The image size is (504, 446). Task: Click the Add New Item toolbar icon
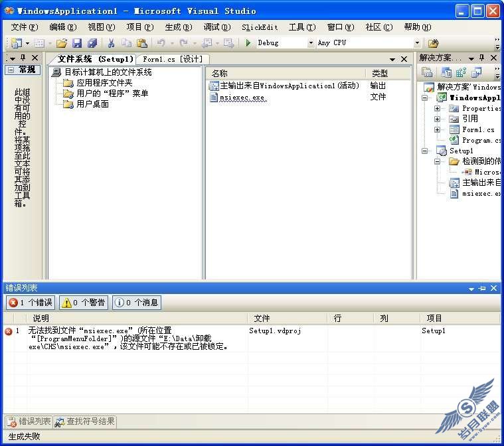tap(40, 42)
